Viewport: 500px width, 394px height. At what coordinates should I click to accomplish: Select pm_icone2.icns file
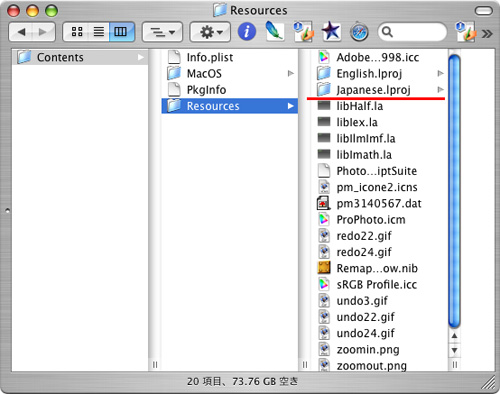point(380,187)
